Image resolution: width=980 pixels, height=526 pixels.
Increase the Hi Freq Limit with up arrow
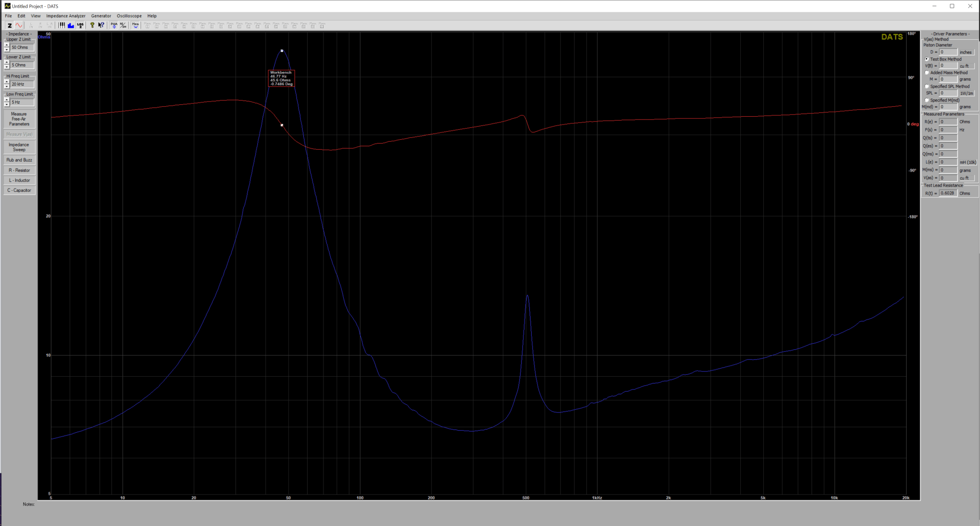point(7,82)
